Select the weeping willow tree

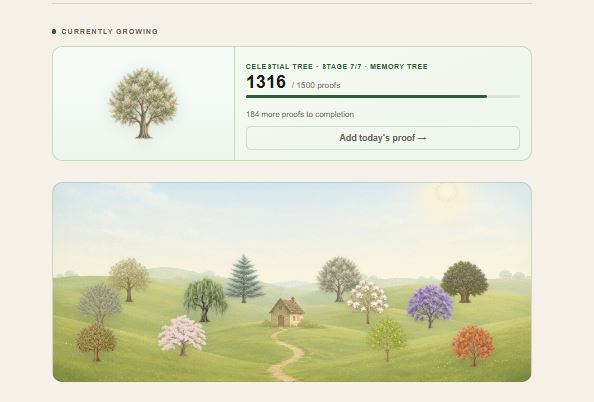click(x=205, y=300)
